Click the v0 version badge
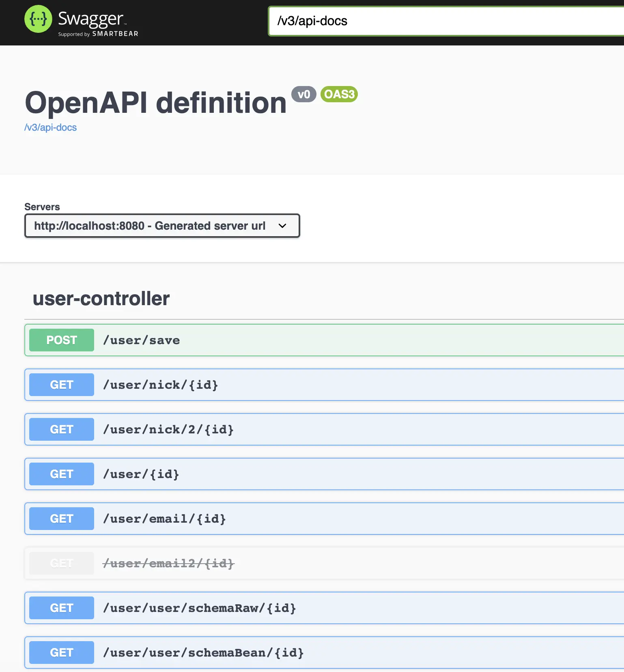Viewport: 624px width, 672px height. pyautogui.click(x=304, y=95)
